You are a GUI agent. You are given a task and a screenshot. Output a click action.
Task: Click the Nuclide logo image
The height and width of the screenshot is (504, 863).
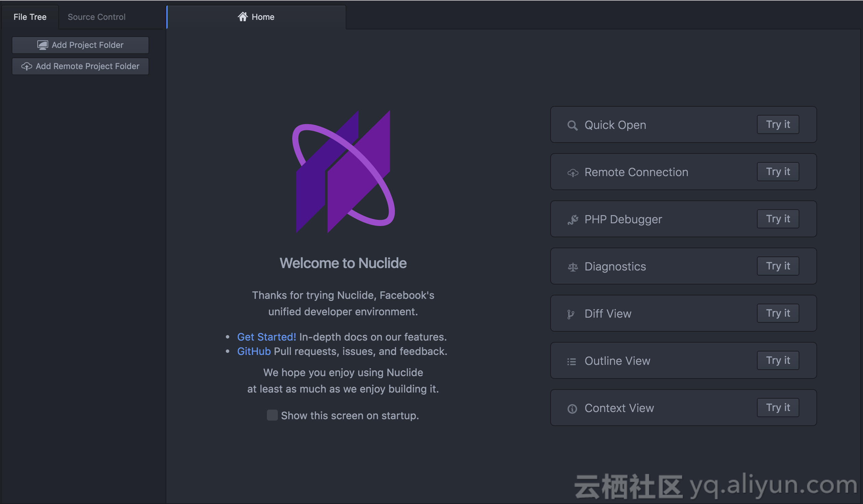tap(343, 171)
